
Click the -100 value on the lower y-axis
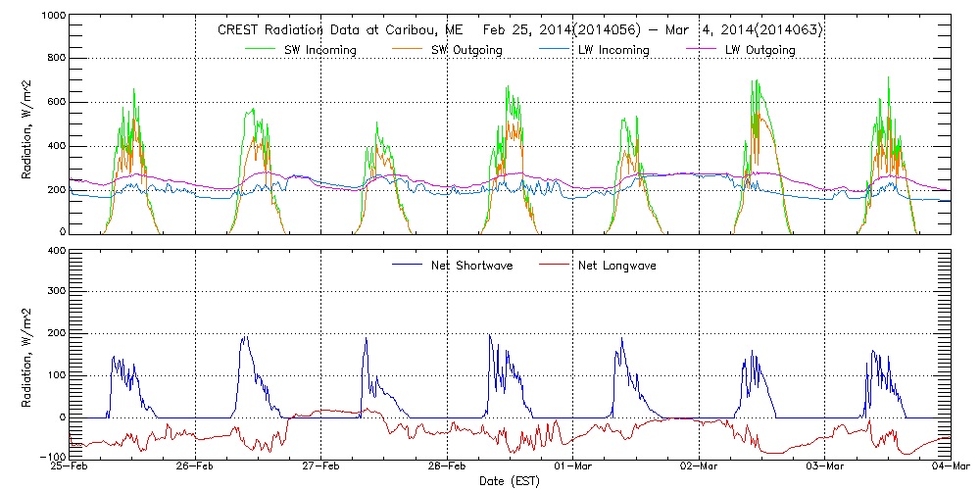click(x=53, y=458)
